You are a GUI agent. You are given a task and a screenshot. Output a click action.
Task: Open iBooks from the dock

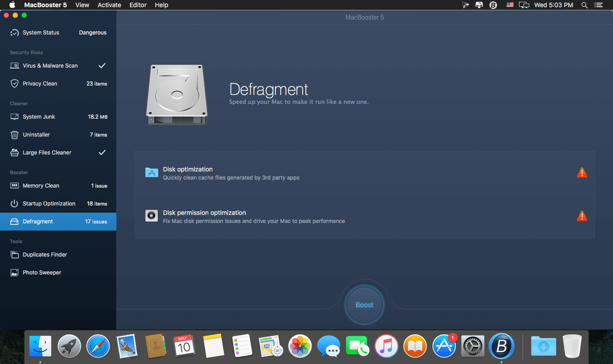pos(415,346)
